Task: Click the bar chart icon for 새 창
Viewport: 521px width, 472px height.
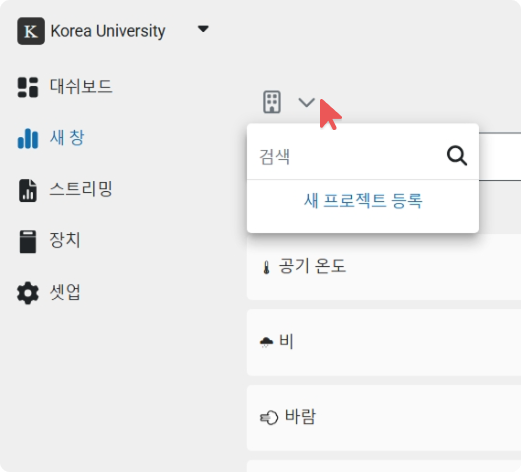Action: (28, 138)
